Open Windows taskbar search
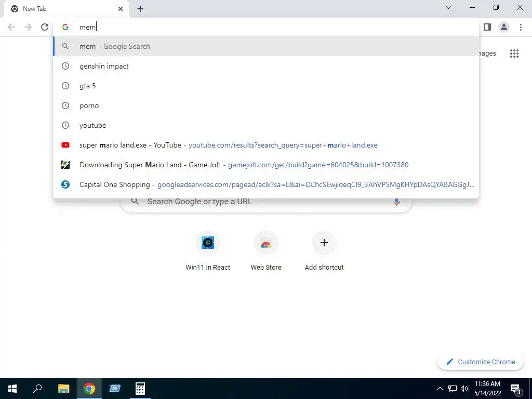 point(37,389)
